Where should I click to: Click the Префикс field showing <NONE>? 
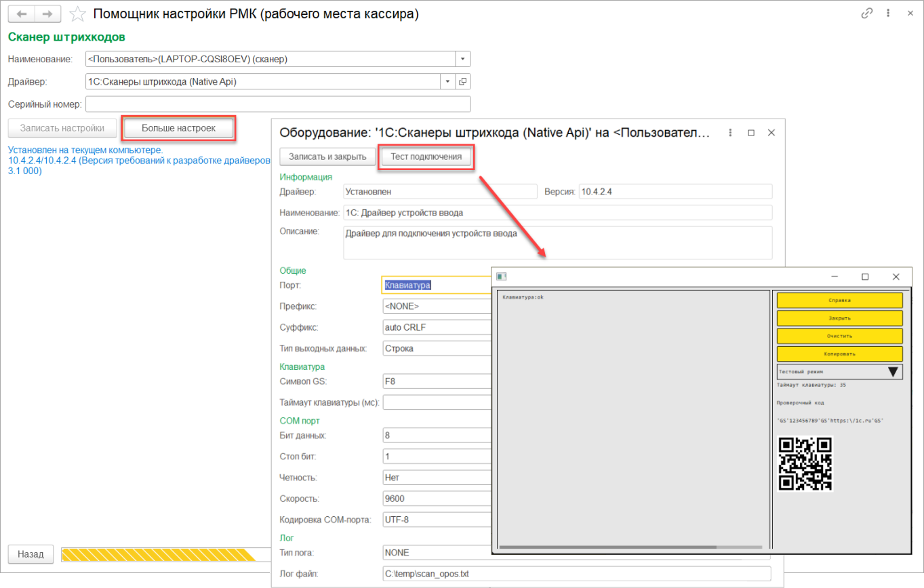(437, 306)
